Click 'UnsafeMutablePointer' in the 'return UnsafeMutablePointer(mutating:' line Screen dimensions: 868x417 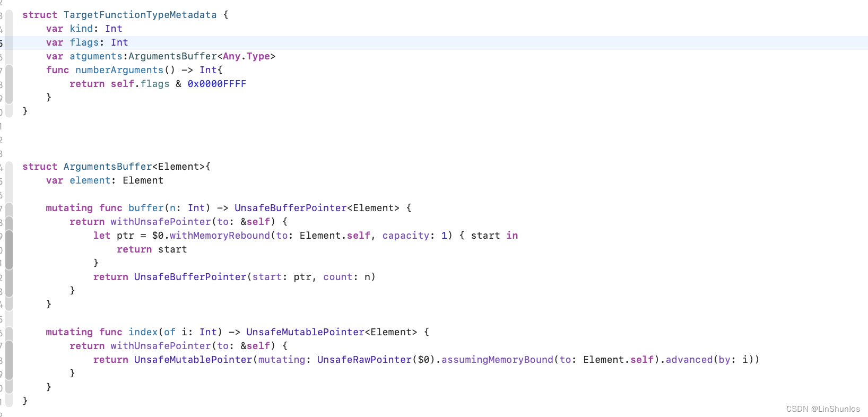tap(194, 360)
